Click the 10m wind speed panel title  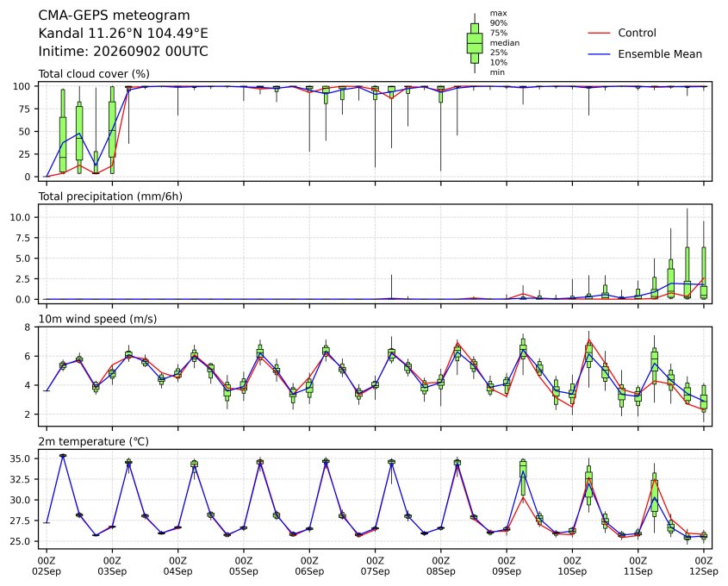(97, 319)
